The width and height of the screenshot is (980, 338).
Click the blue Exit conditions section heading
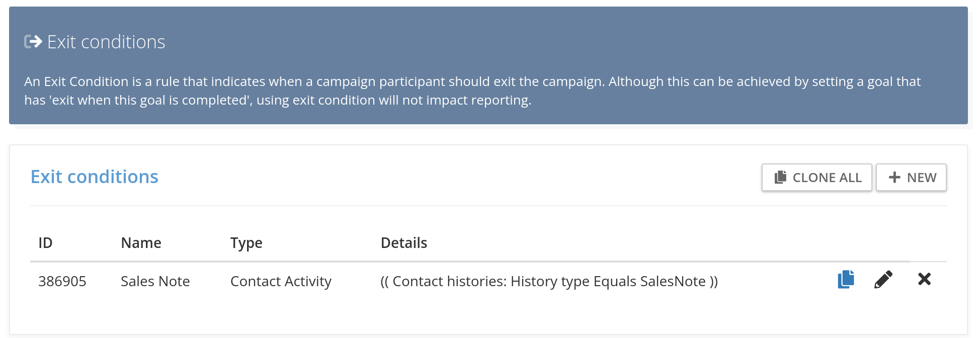click(95, 177)
